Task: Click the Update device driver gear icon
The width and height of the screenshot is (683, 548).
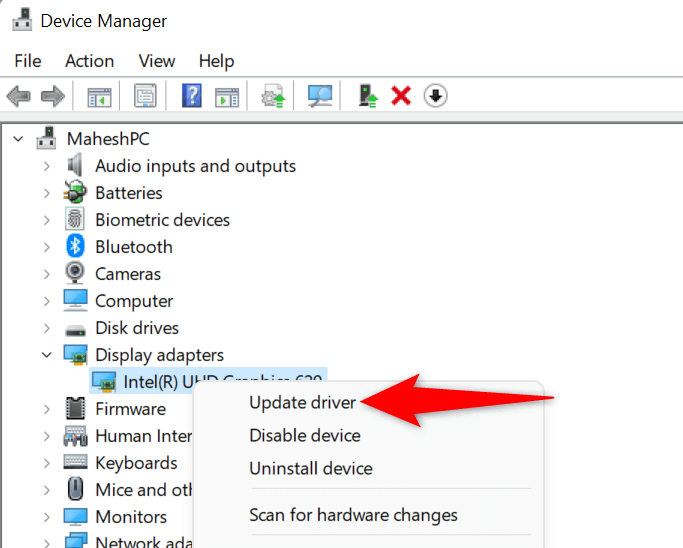Action: (x=273, y=96)
